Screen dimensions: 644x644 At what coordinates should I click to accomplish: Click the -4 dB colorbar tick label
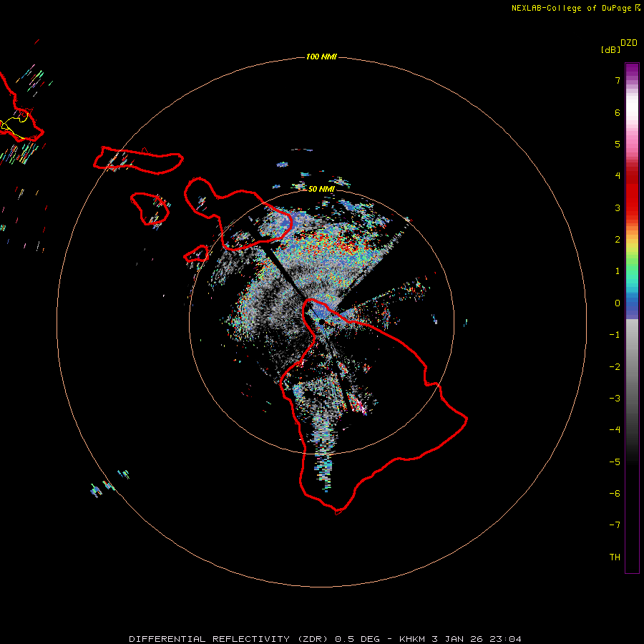pos(615,430)
